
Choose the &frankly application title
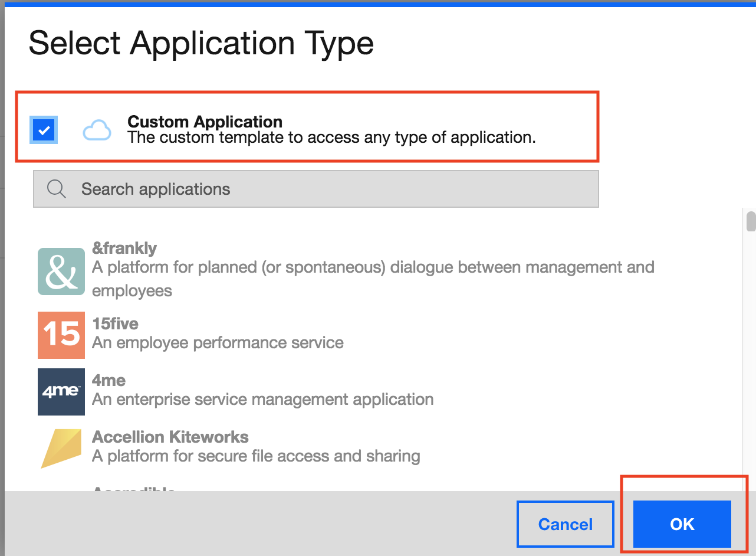click(124, 248)
